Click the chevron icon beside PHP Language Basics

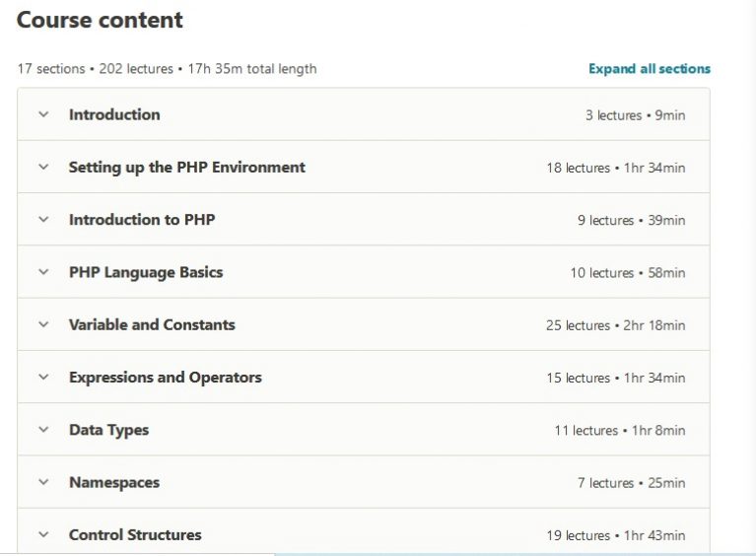44,272
